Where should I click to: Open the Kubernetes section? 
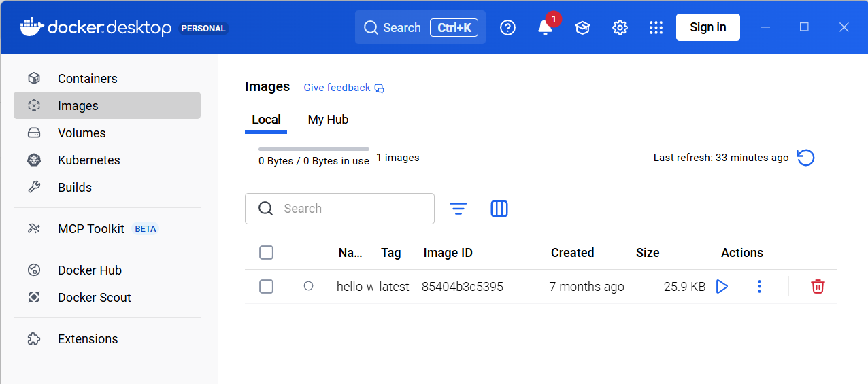(107, 160)
